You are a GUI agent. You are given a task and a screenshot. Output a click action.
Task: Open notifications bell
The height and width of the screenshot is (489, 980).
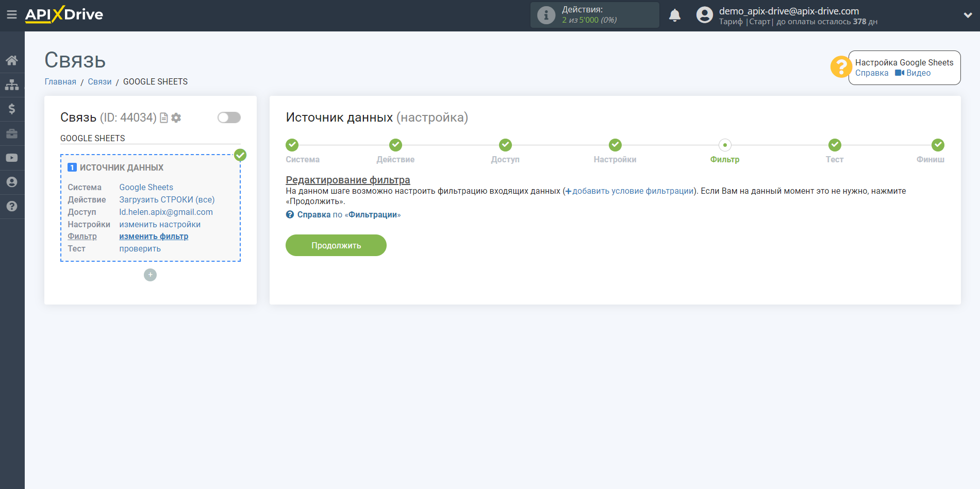[675, 15]
